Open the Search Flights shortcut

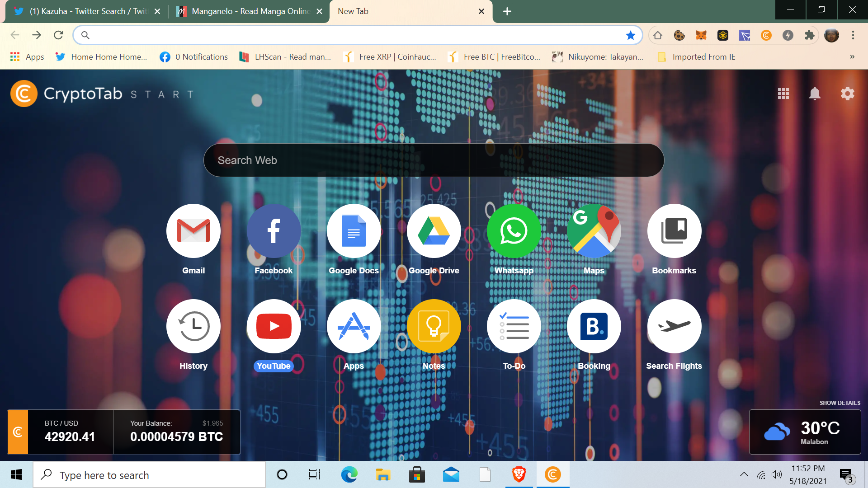(674, 326)
